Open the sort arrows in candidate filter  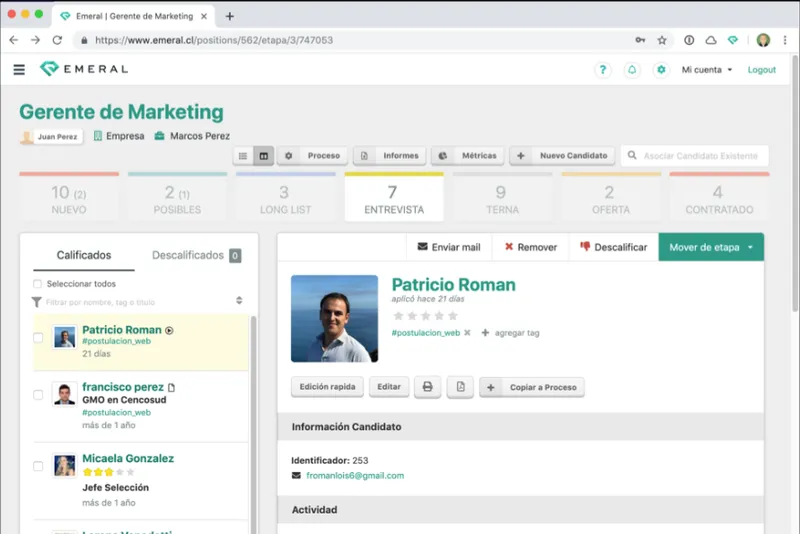[x=239, y=300]
